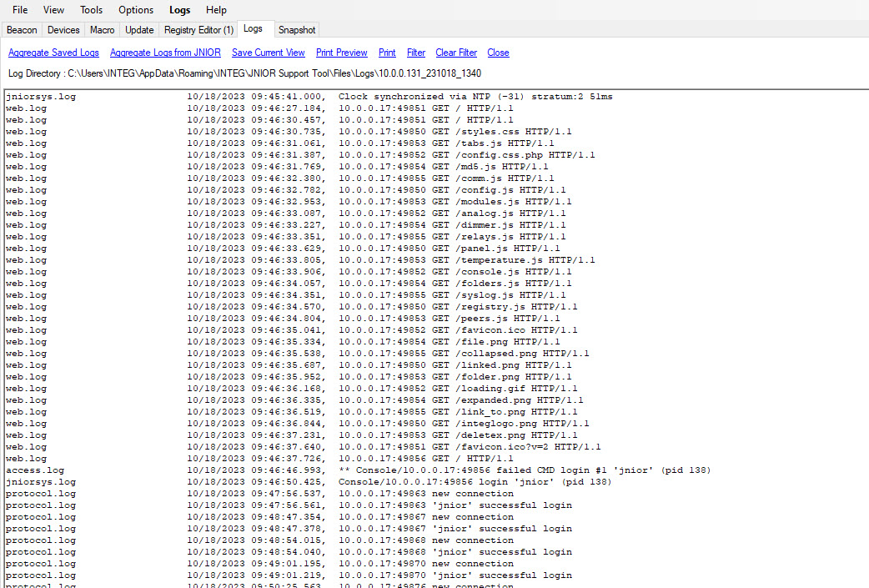This screenshot has height=588, width=869.
Task: Open the File menu
Action: 19,10
